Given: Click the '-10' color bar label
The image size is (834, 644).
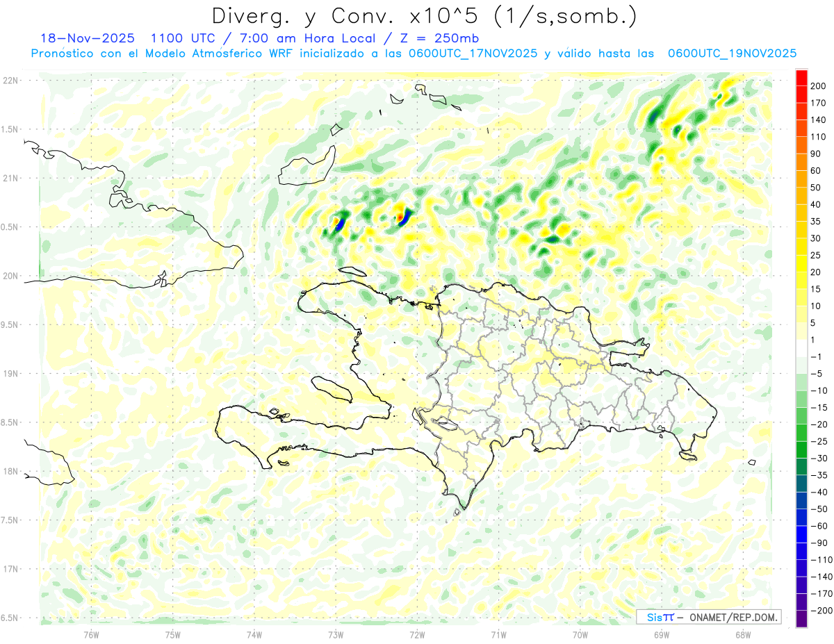Looking at the screenshot, I should (x=818, y=390).
